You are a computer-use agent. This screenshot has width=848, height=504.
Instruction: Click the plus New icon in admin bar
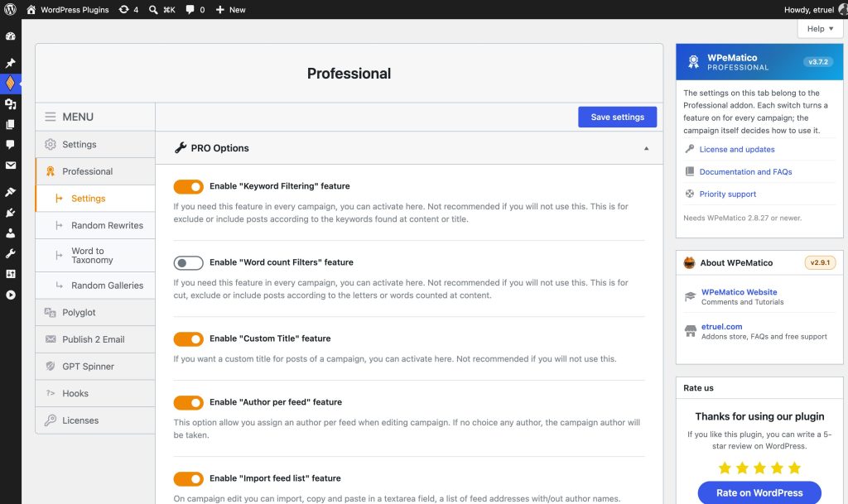click(220, 10)
